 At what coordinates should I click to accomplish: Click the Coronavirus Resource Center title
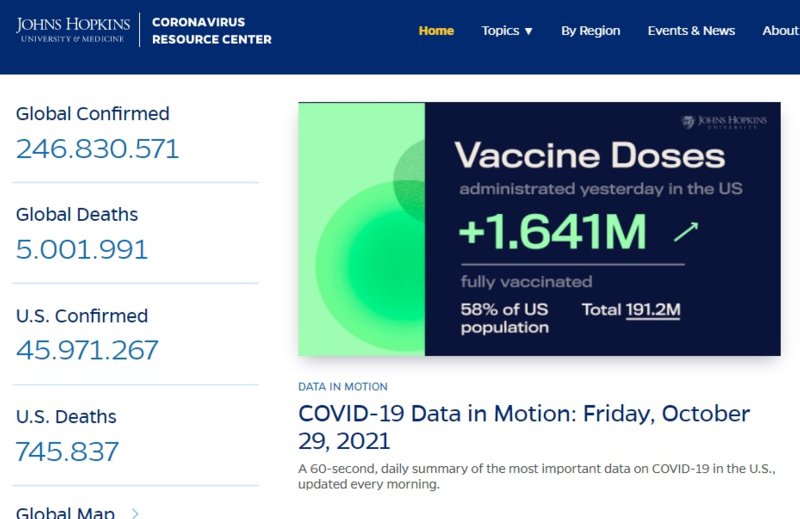pos(212,31)
